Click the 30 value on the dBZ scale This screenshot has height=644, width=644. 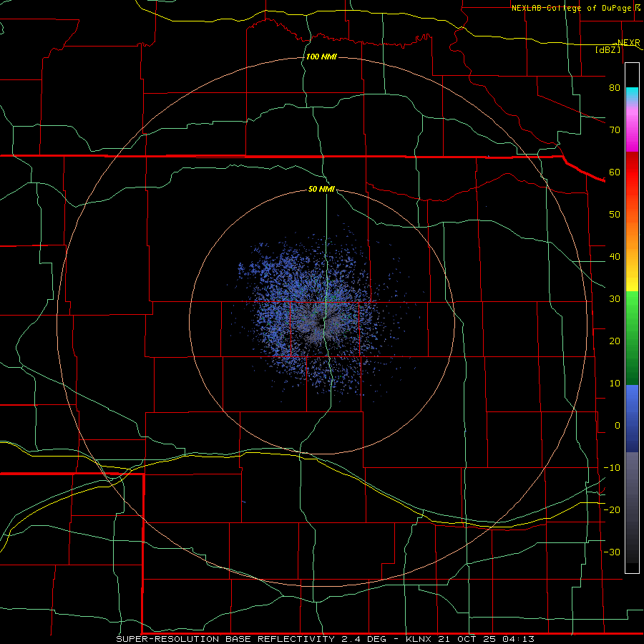tap(615, 298)
